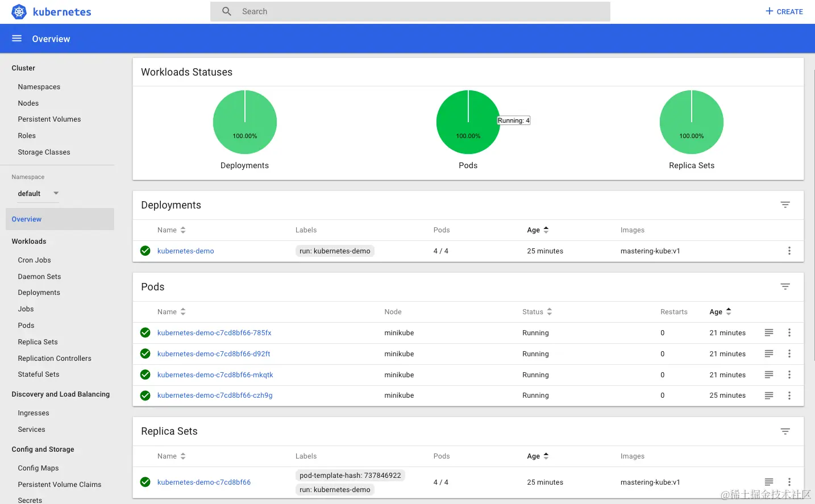Click the pod-template-hash label chip
The height and width of the screenshot is (504, 815).
[350, 476]
